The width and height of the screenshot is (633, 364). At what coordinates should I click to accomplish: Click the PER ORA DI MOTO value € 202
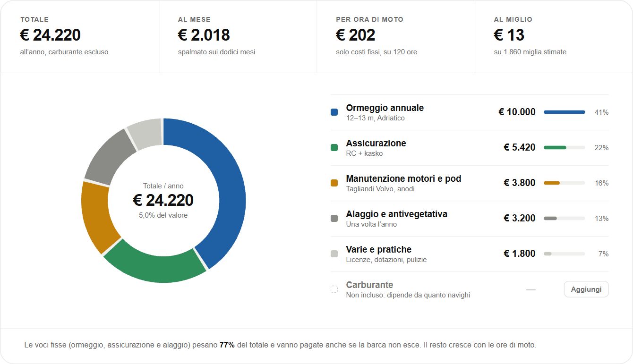click(356, 35)
